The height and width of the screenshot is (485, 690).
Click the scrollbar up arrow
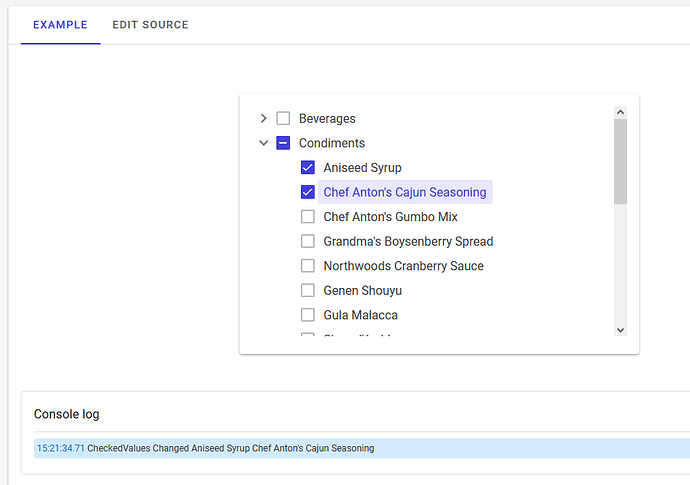[x=620, y=112]
